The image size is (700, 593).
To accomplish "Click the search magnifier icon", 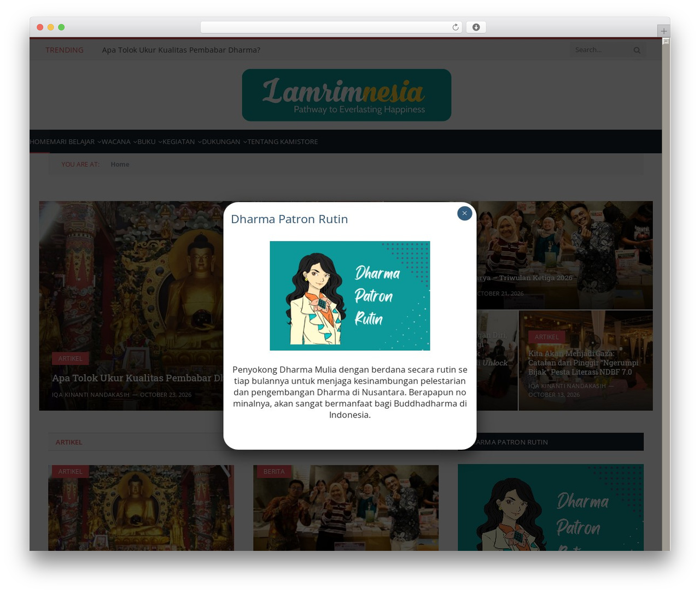I will 637,50.
